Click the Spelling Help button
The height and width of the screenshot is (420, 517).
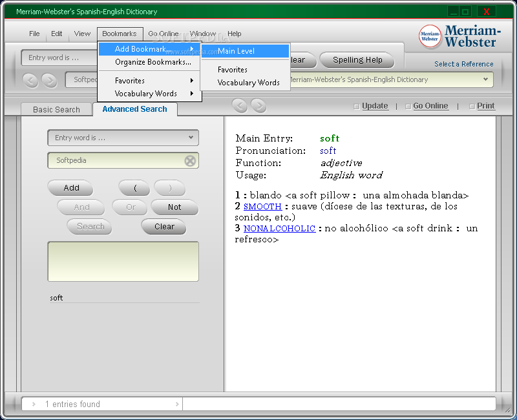coord(357,60)
